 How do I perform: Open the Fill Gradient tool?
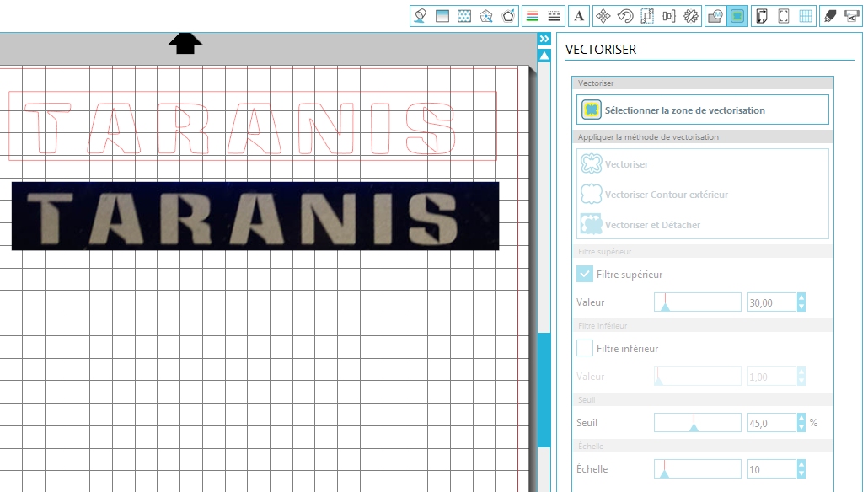[442, 16]
